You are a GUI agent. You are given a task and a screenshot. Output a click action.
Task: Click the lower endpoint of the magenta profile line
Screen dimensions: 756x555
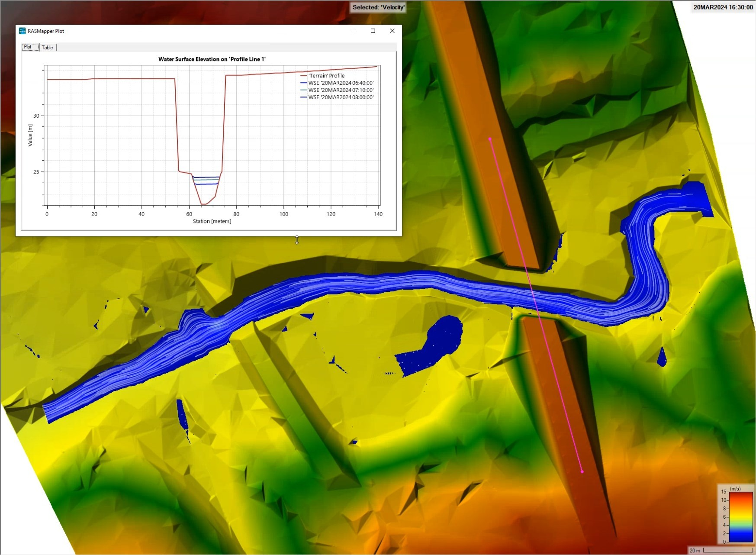click(582, 471)
